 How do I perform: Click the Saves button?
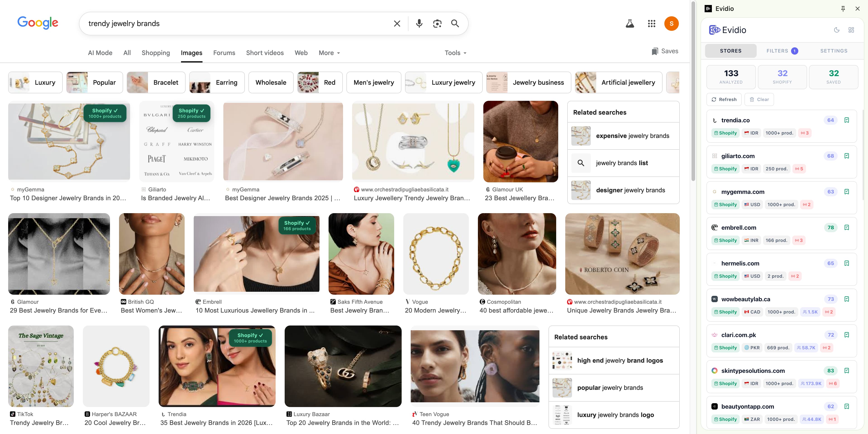click(665, 51)
